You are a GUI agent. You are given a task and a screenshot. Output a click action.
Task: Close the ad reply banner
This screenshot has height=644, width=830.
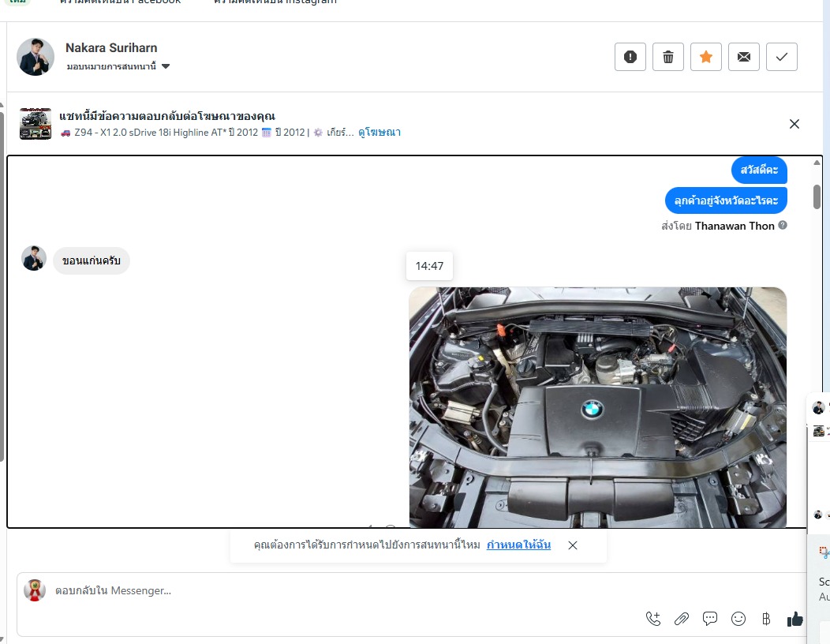point(794,124)
